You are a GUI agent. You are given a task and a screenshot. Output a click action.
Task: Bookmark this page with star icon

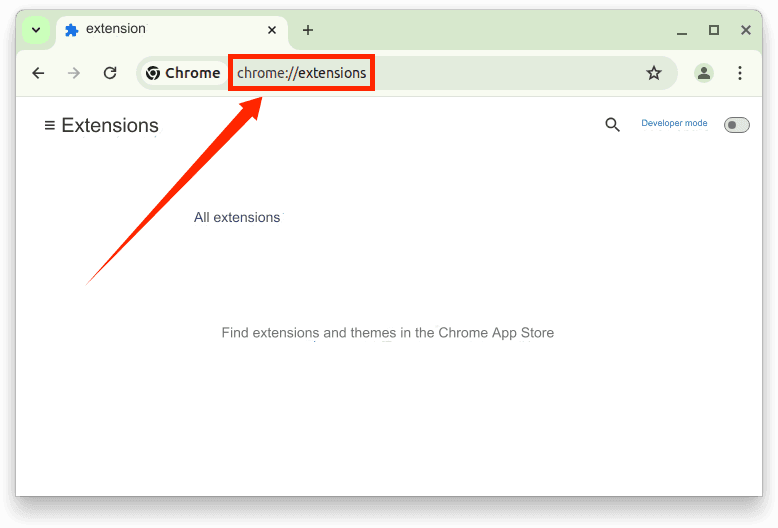[654, 73]
